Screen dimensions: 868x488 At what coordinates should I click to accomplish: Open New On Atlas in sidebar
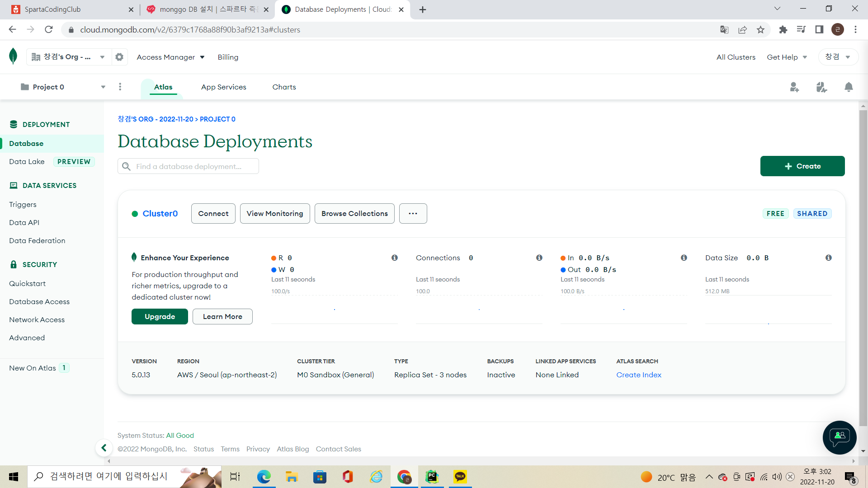click(33, 368)
